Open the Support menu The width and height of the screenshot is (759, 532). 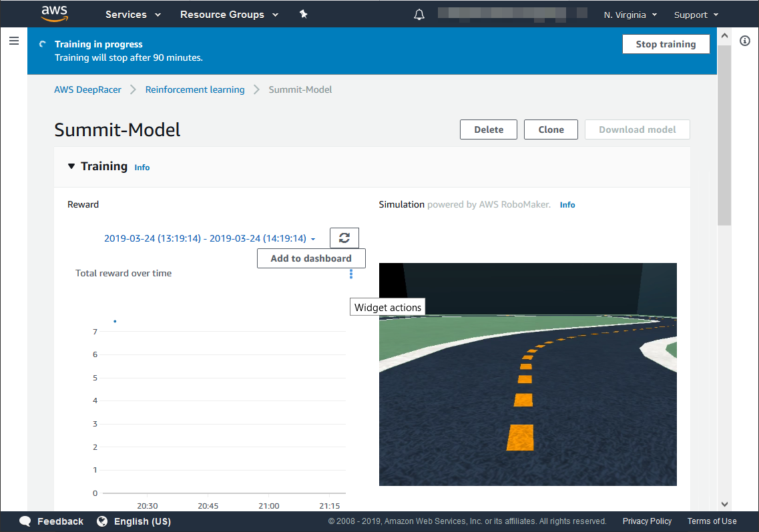point(696,15)
